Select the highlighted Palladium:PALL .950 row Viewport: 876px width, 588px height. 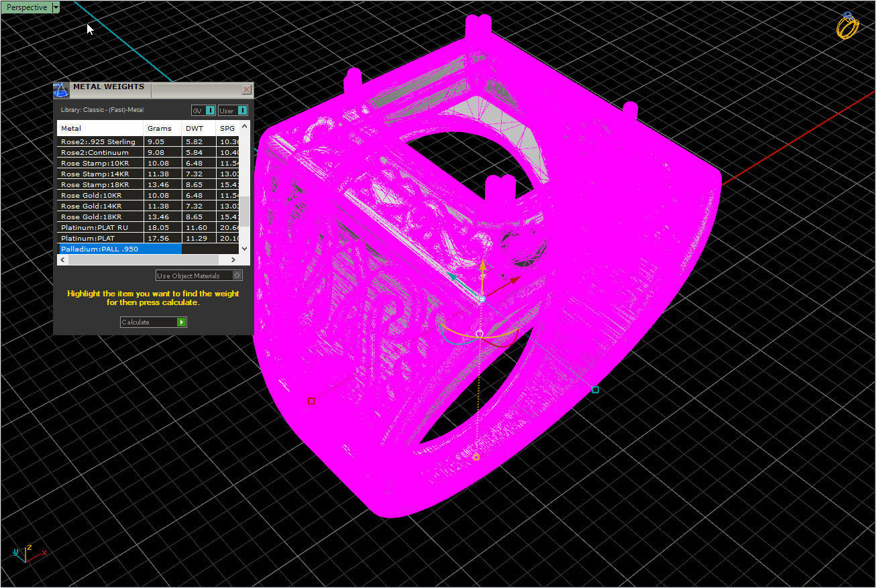pyautogui.click(x=148, y=249)
